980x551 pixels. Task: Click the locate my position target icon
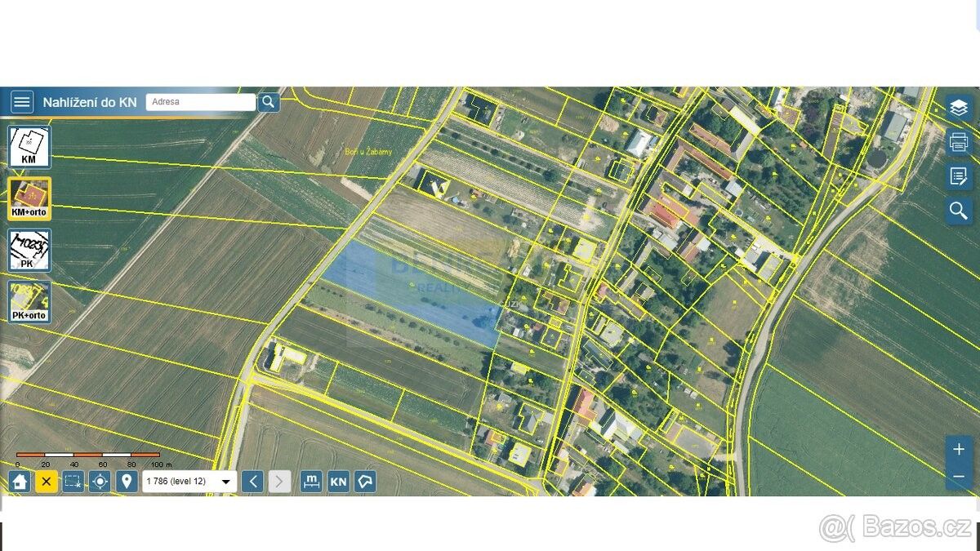pyautogui.click(x=100, y=482)
